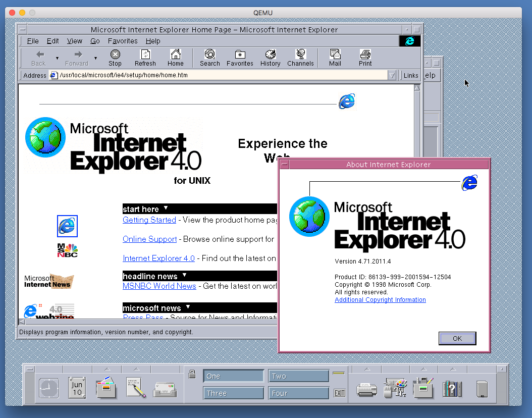Click the IE throbber logo beside menu bar
The width and height of the screenshot is (532, 418).
click(409, 41)
